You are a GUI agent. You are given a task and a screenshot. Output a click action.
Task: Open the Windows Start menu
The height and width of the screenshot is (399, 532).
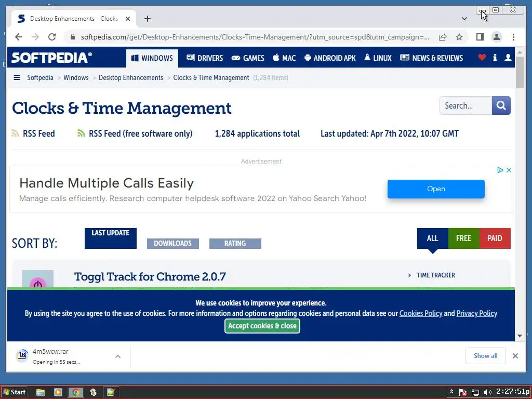[14, 392]
